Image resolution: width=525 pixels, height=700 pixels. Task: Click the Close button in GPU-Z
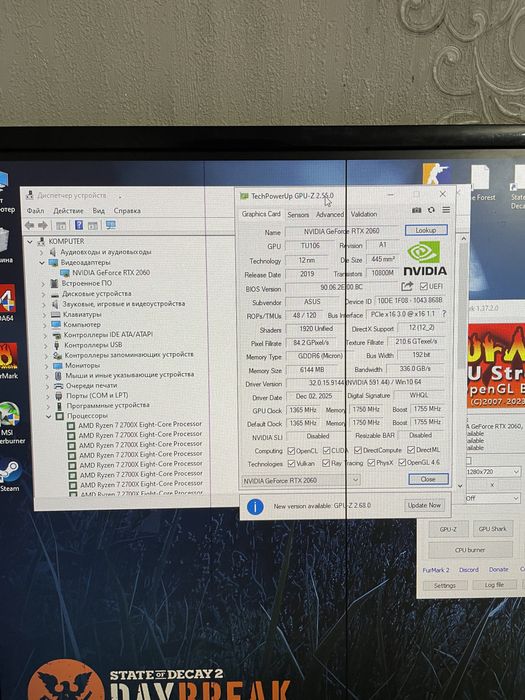pos(428,479)
